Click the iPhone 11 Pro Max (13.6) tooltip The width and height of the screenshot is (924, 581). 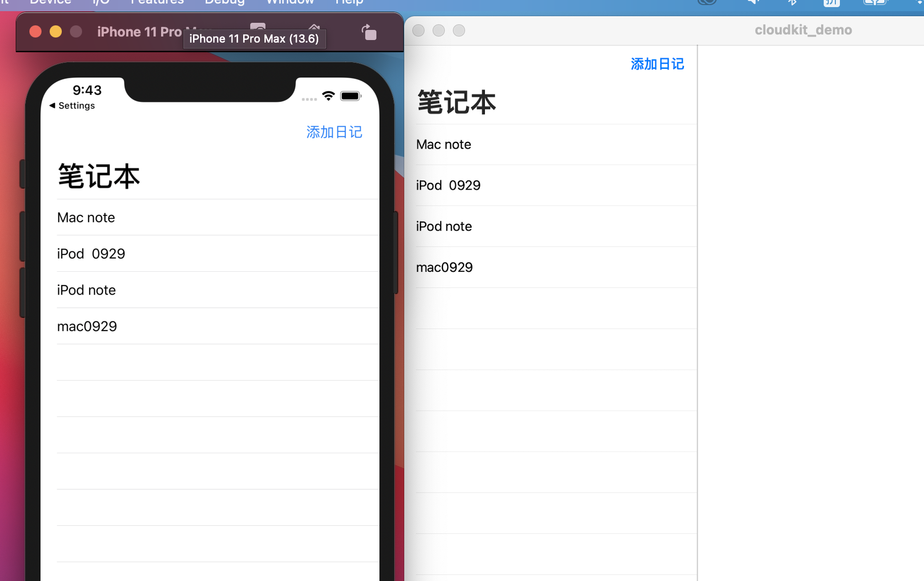coord(254,39)
